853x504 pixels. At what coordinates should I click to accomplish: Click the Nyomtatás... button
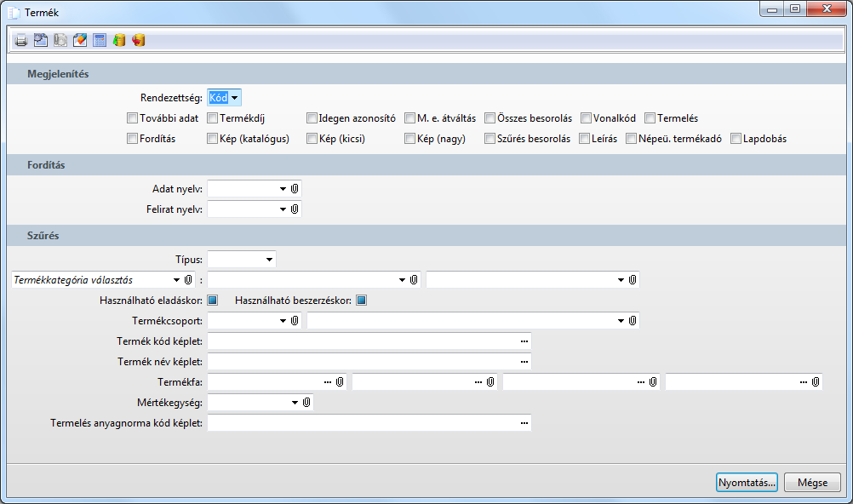coord(747,482)
